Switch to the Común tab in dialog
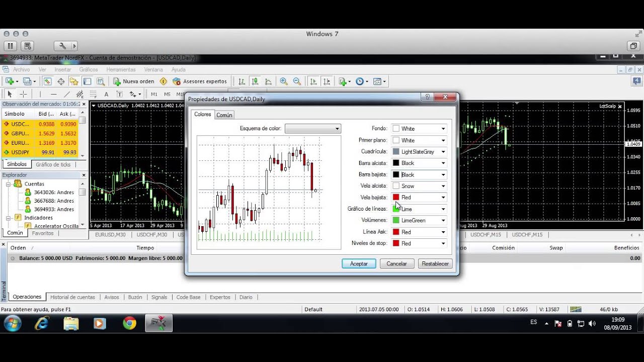 [x=224, y=115]
